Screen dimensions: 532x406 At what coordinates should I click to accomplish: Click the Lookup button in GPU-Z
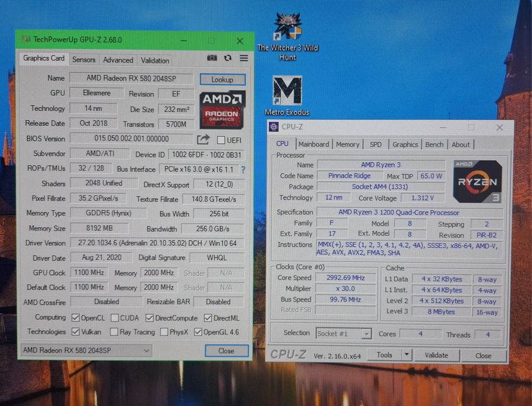click(x=223, y=79)
